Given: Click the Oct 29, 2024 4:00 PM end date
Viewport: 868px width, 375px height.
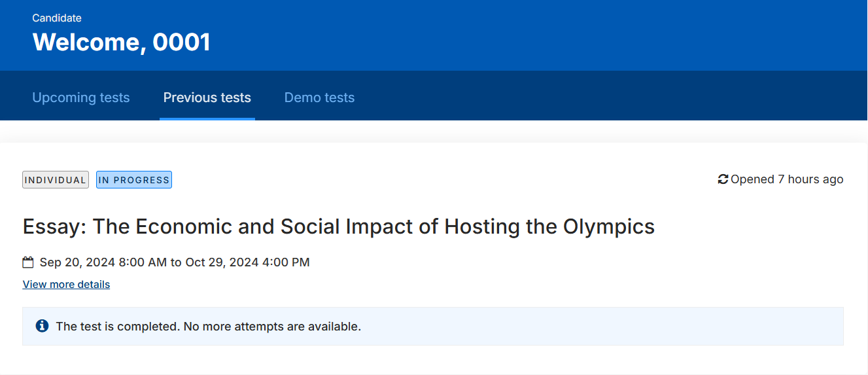Looking at the screenshot, I should (x=248, y=262).
